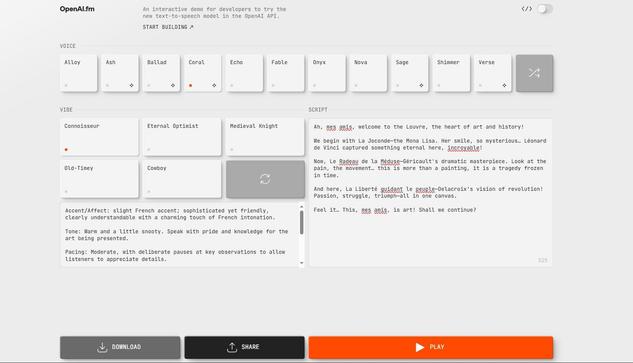Refresh the vibe suggestions

pos(265,179)
